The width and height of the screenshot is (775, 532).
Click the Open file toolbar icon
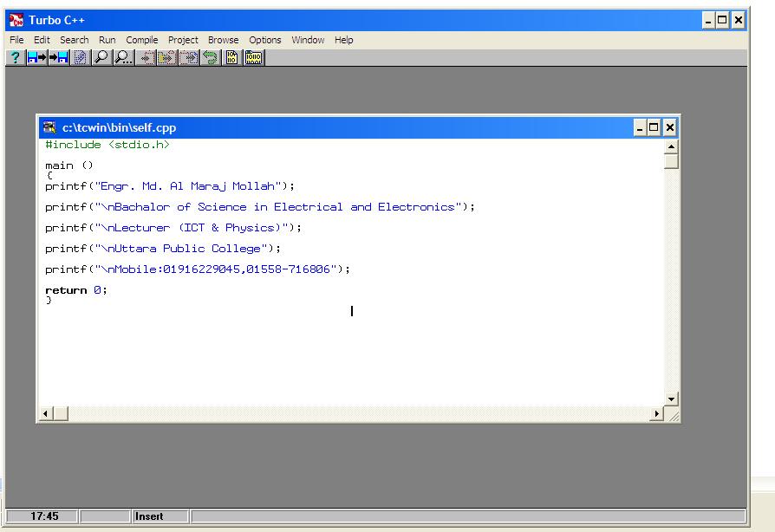37,58
